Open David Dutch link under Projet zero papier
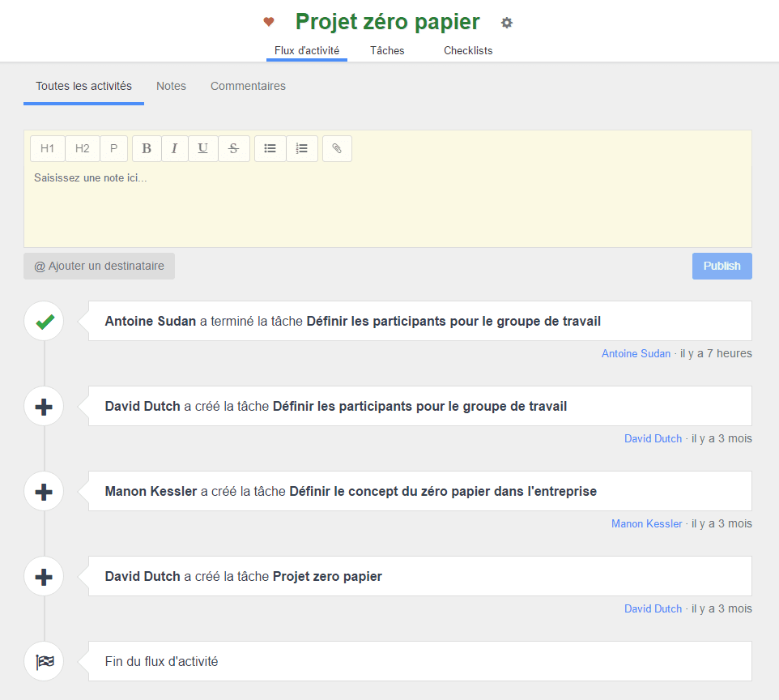 point(653,608)
